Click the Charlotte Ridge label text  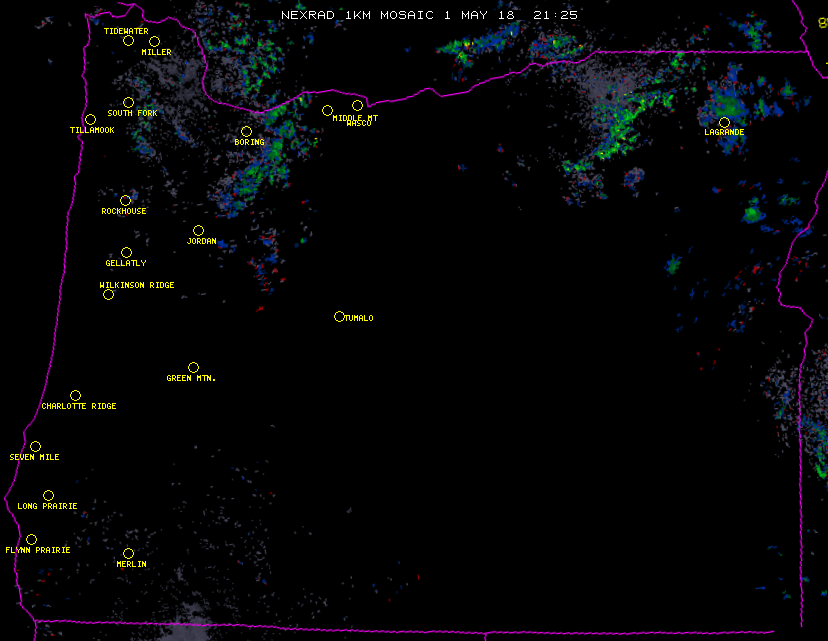pos(79,406)
